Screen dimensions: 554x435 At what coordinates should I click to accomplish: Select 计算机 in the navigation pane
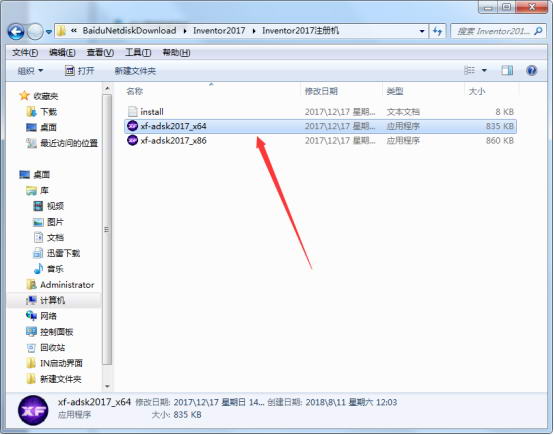pyautogui.click(x=52, y=300)
